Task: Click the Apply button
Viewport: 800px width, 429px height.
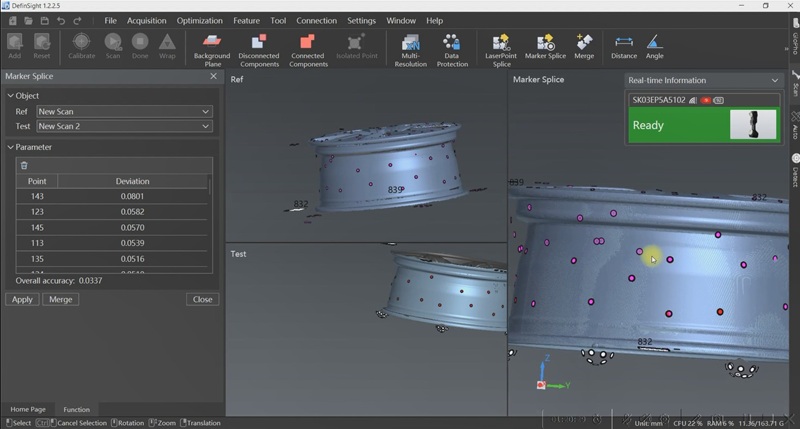Action: 22,299
